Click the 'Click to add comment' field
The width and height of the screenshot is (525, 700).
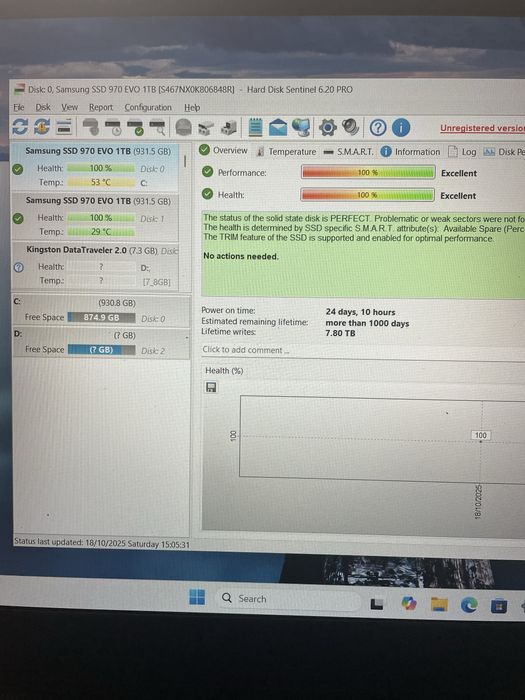pyautogui.click(x=362, y=350)
